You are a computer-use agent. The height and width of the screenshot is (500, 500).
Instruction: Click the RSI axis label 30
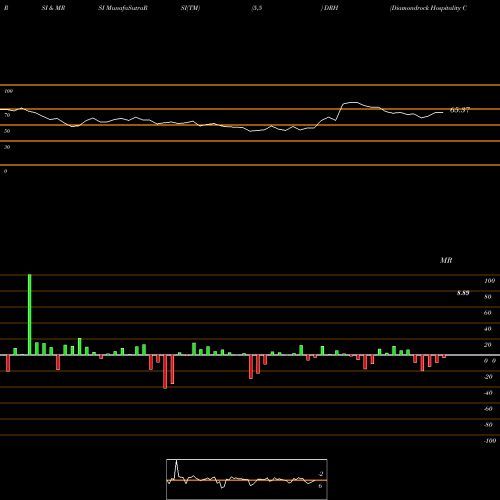7,147
